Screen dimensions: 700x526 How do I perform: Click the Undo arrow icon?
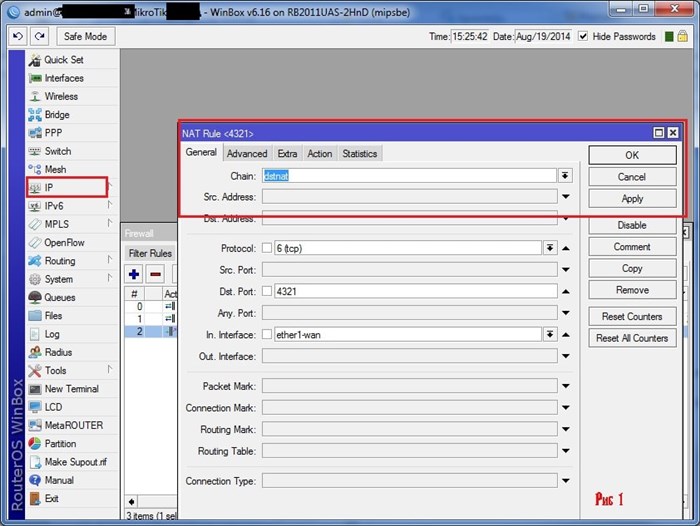tap(18, 36)
